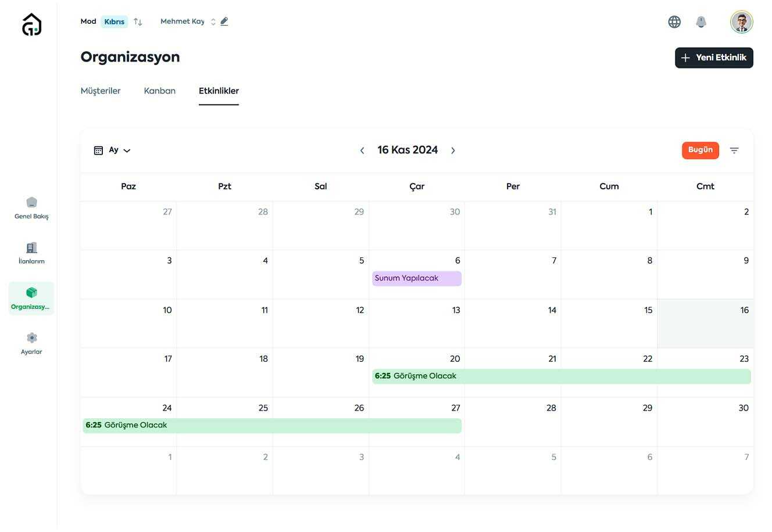Switch to the Müşteriler tab
The height and width of the screenshot is (532, 772).
coord(101,91)
